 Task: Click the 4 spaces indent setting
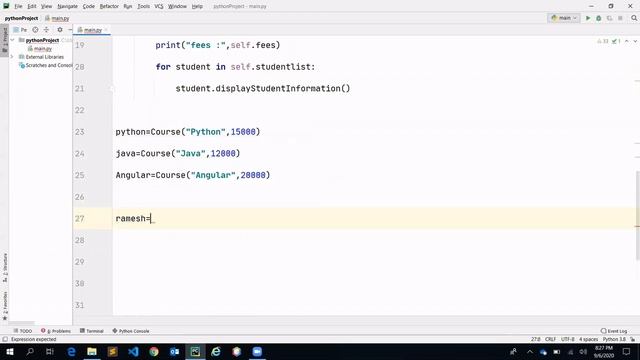pyautogui.click(x=588, y=339)
